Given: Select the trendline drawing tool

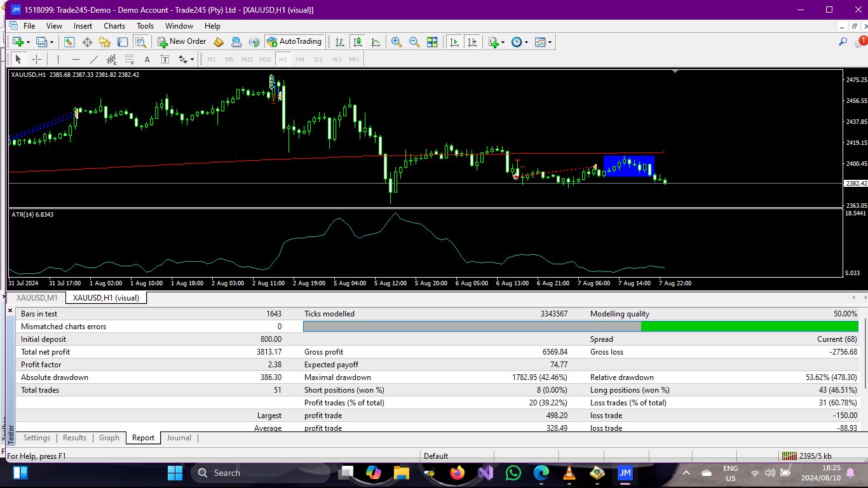Looking at the screenshot, I should pyautogui.click(x=94, y=59).
